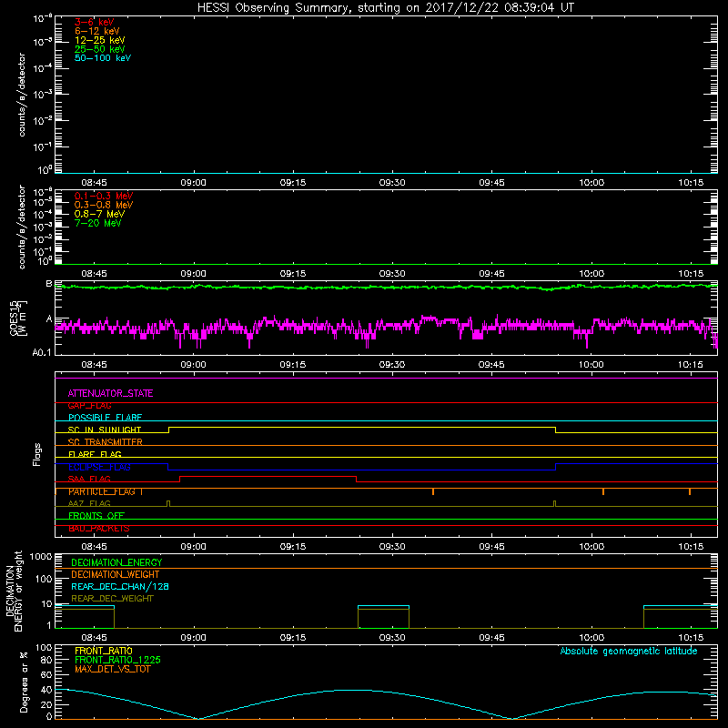Pick the AAZ_FLAG label
This screenshot has width=728, height=728.
click(89, 503)
